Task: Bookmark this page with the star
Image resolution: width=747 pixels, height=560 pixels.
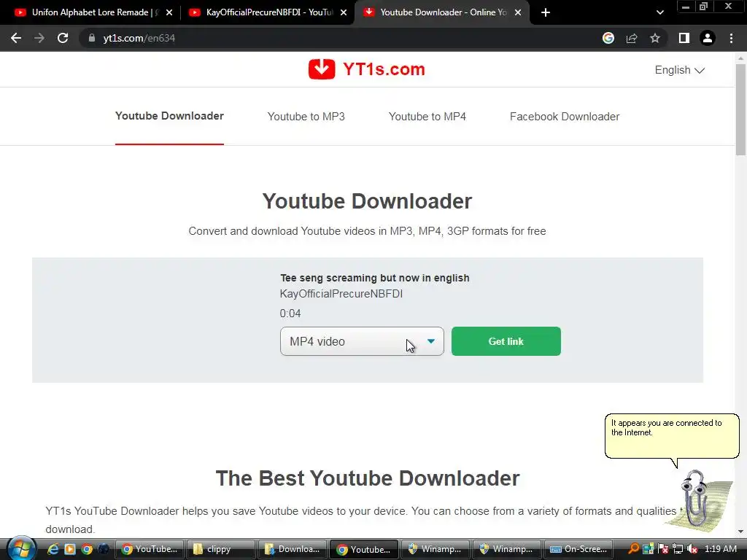Action: (655, 38)
